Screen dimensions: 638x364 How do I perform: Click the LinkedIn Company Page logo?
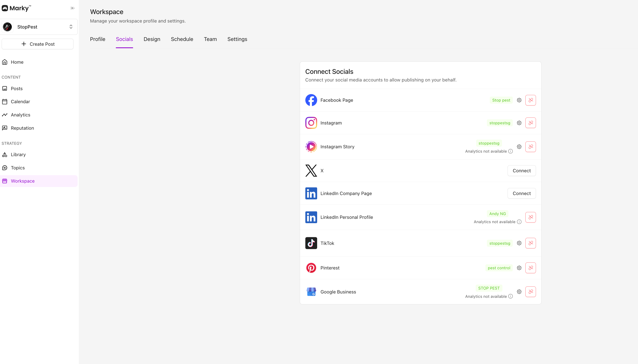click(x=311, y=194)
